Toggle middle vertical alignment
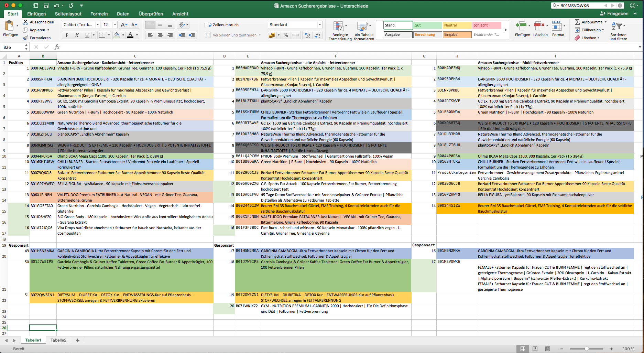The height and width of the screenshot is (353, 644). click(x=160, y=25)
